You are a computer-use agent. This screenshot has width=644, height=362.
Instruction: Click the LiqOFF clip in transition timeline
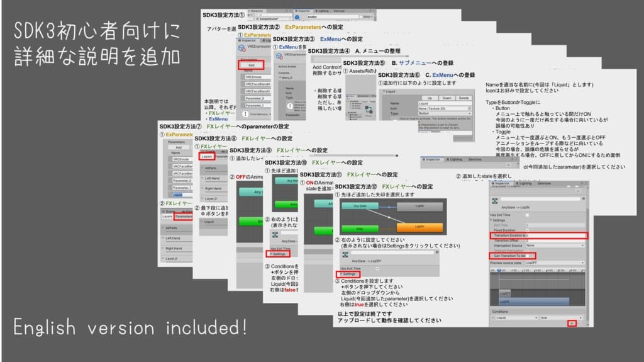click(x=505, y=293)
